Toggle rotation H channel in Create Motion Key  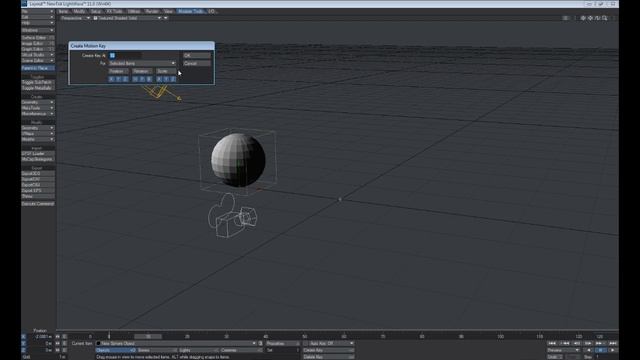pyautogui.click(x=135, y=79)
